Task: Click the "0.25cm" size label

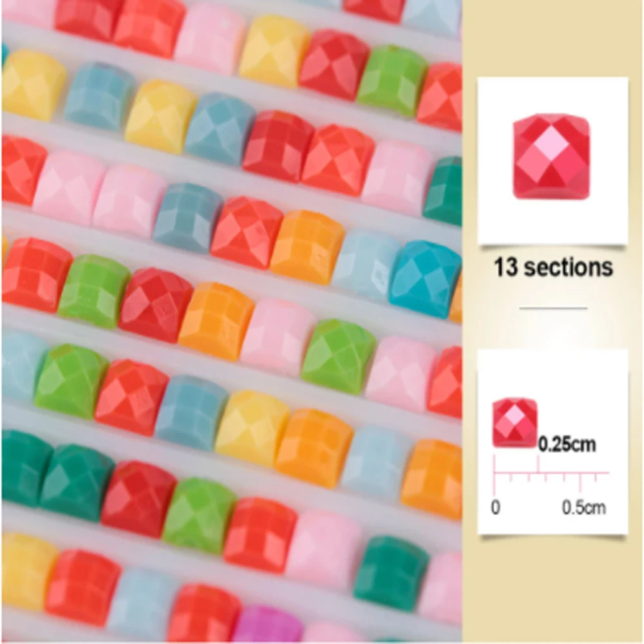Action: click(567, 444)
